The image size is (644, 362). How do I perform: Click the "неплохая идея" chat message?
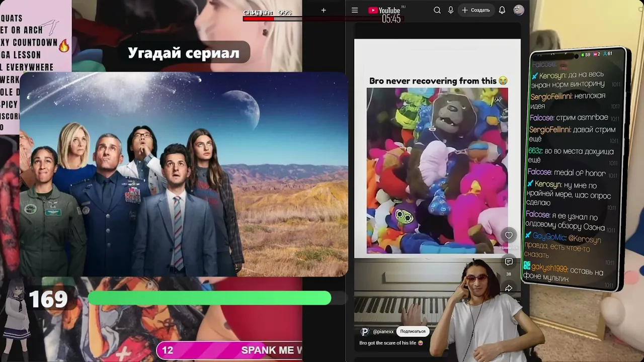pyautogui.click(x=568, y=101)
